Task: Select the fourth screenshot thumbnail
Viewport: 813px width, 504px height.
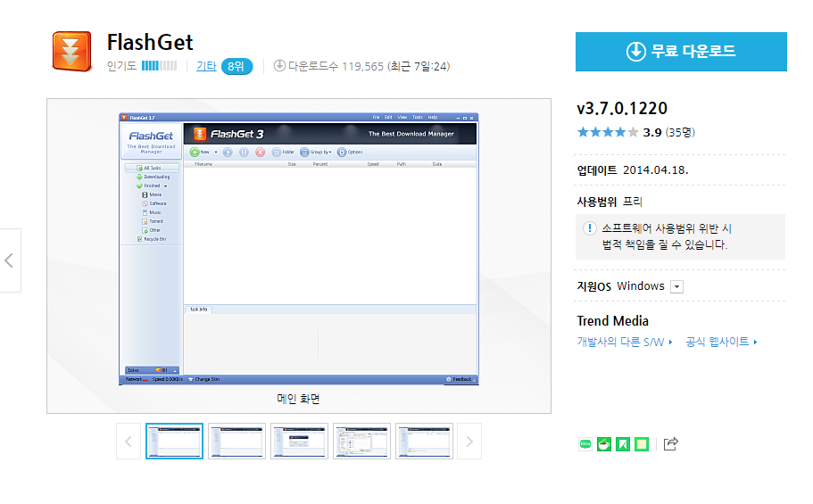Action: click(361, 442)
